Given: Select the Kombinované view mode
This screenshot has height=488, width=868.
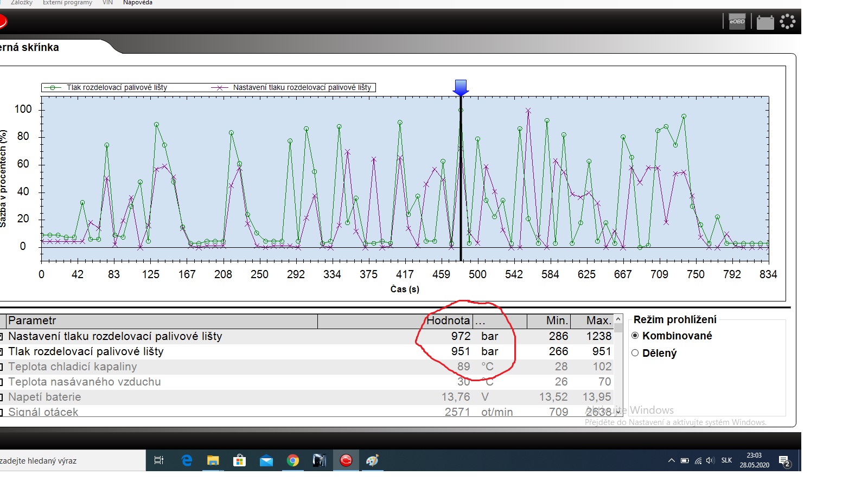Looking at the screenshot, I should [x=635, y=336].
